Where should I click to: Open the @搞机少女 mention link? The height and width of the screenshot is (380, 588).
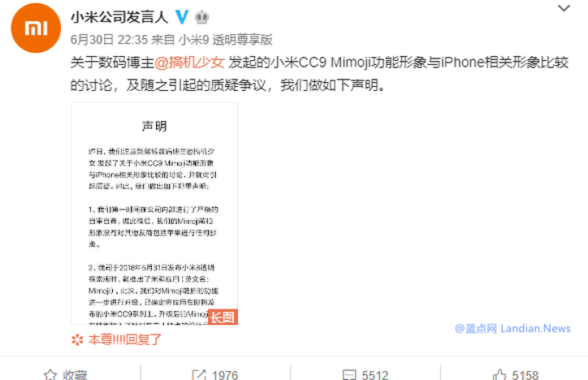(x=189, y=63)
